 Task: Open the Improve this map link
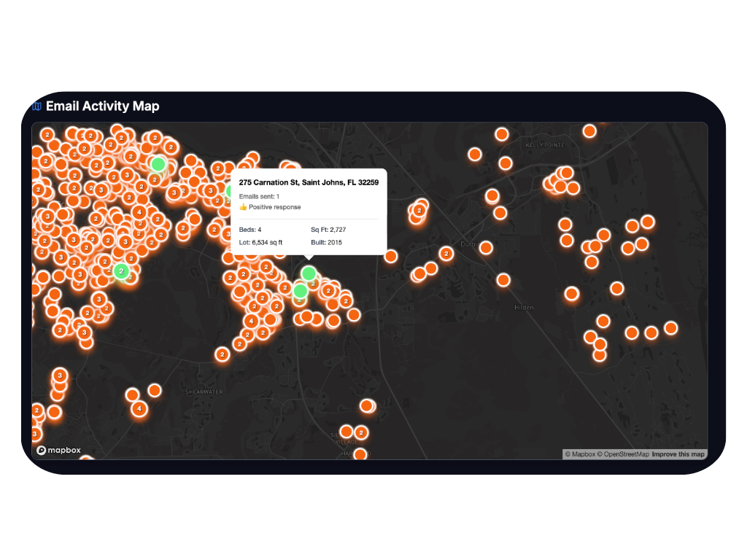(x=678, y=454)
